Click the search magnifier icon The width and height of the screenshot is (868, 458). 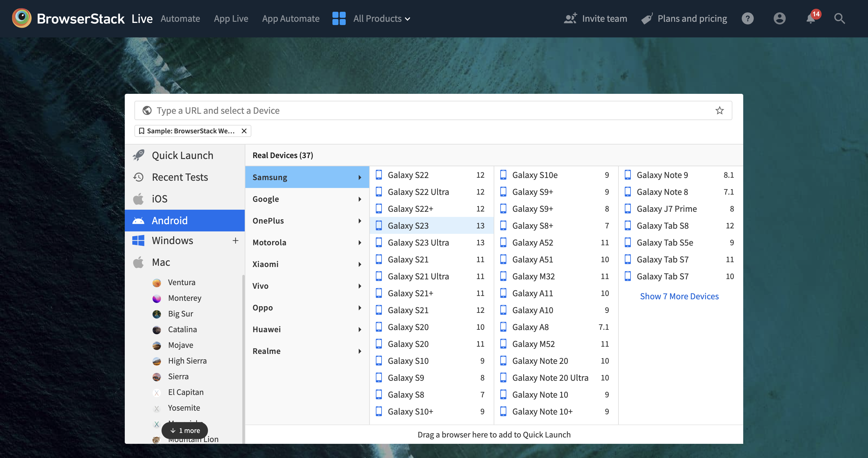pyautogui.click(x=839, y=18)
